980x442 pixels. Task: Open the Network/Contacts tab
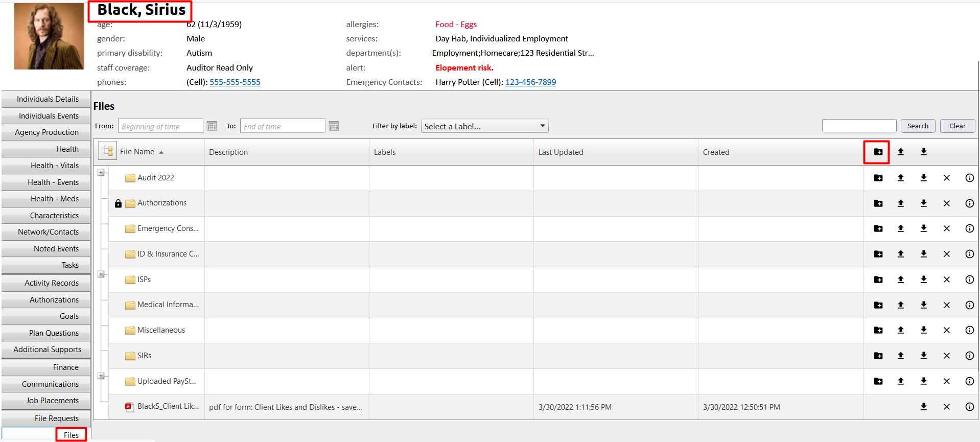click(x=46, y=232)
